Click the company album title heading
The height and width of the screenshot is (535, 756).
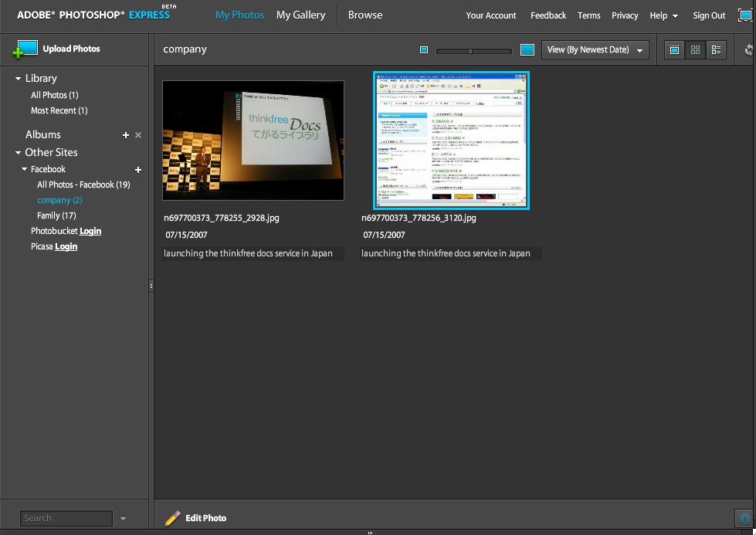pos(185,49)
